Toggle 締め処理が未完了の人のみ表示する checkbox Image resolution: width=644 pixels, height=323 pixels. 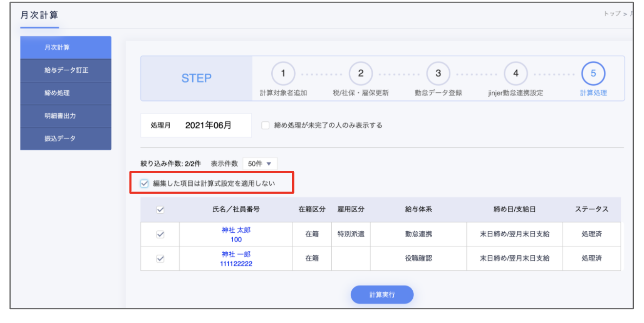click(x=265, y=125)
